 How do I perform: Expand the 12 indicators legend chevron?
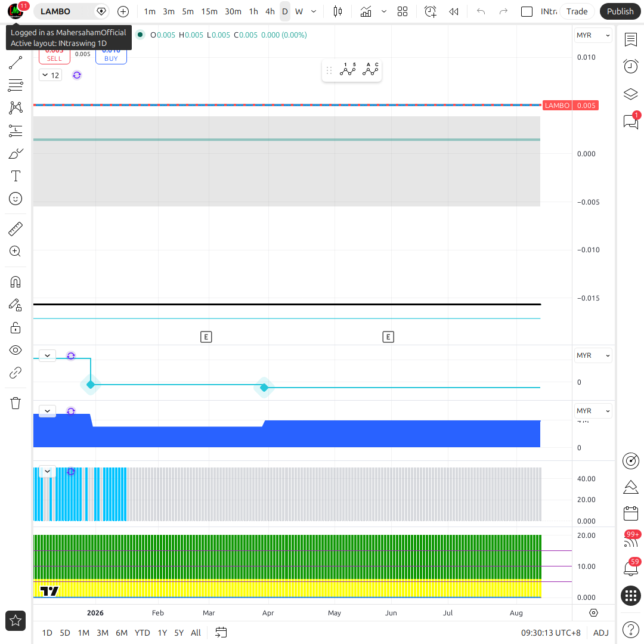coord(45,75)
